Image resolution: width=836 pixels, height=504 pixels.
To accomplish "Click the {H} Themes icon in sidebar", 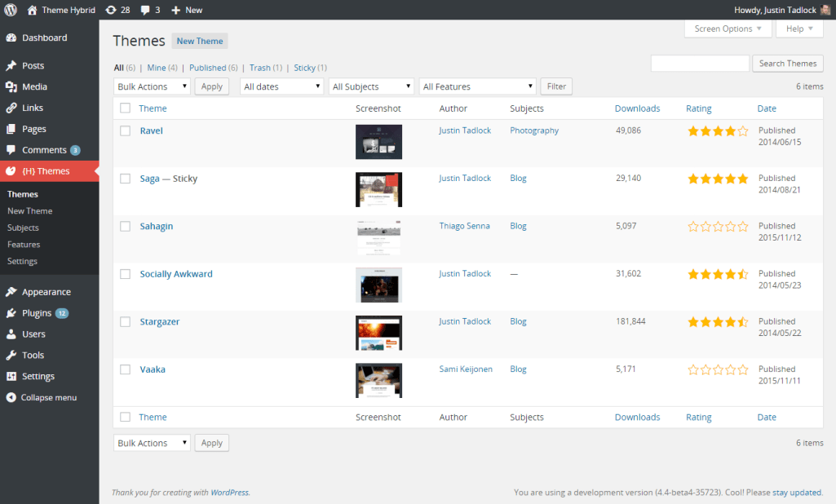I will (x=11, y=171).
